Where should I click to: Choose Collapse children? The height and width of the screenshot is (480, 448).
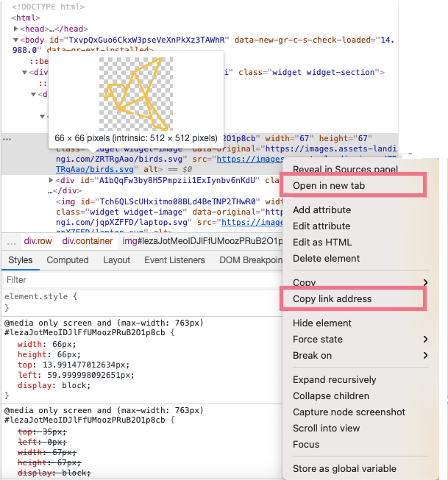tap(331, 396)
